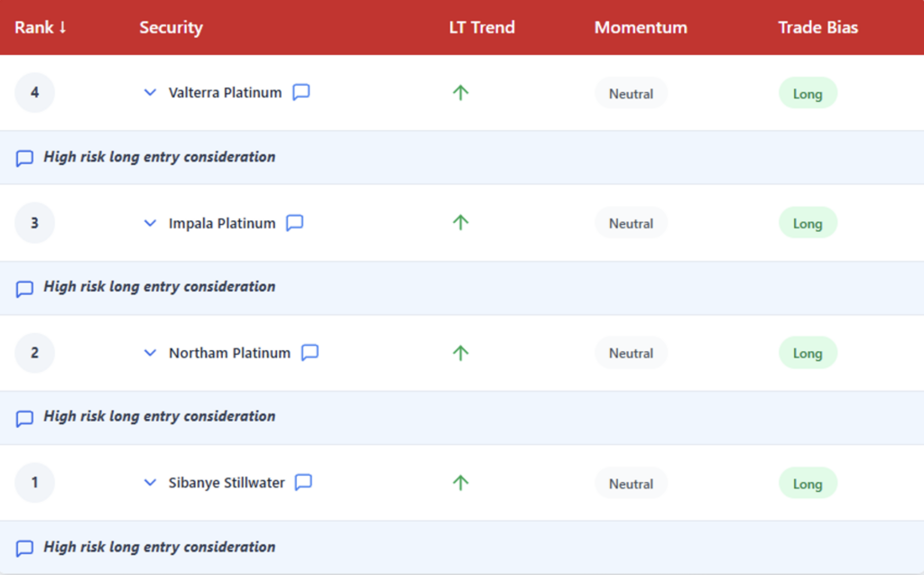Click the Northam Platinum security name
The image size is (924, 575).
point(229,353)
